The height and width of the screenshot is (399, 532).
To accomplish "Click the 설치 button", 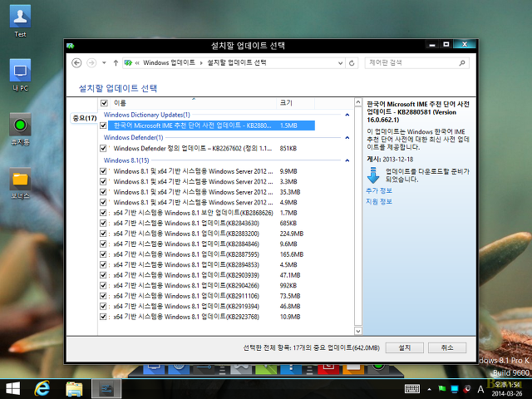I will click(405, 347).
